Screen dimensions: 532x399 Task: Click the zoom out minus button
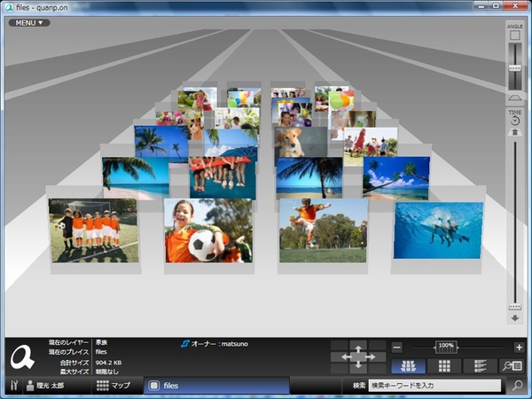tap(396, 348)
